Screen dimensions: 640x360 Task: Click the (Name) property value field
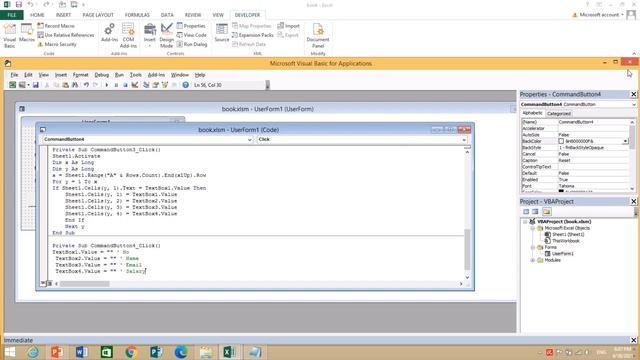[594, 122]
